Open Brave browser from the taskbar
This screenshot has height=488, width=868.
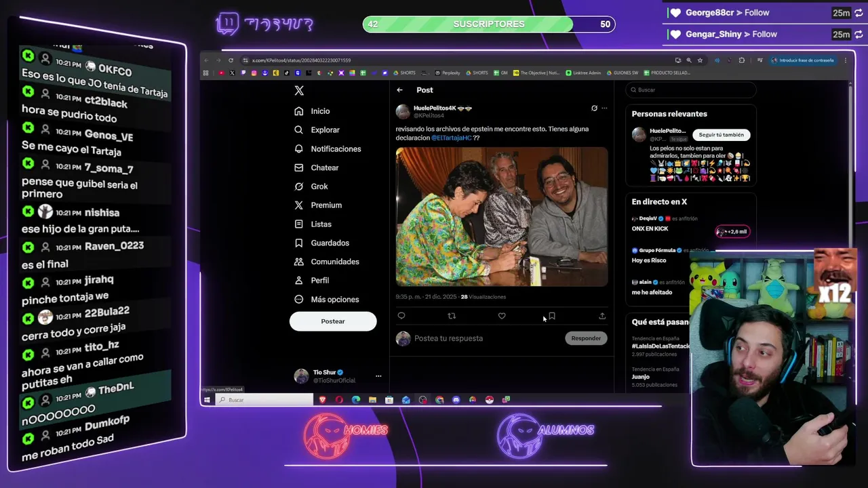point(322,400)
